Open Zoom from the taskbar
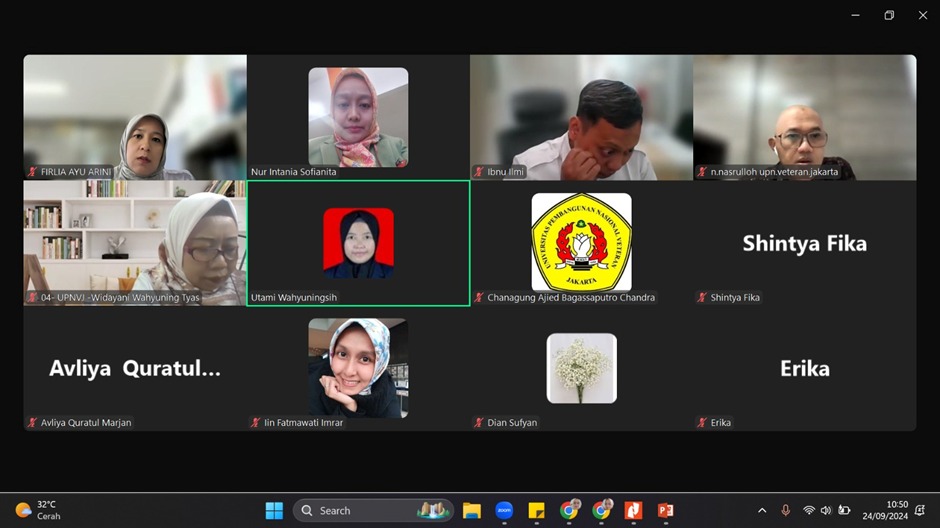This screenshot has width=940, height=528. coord(504,510)
